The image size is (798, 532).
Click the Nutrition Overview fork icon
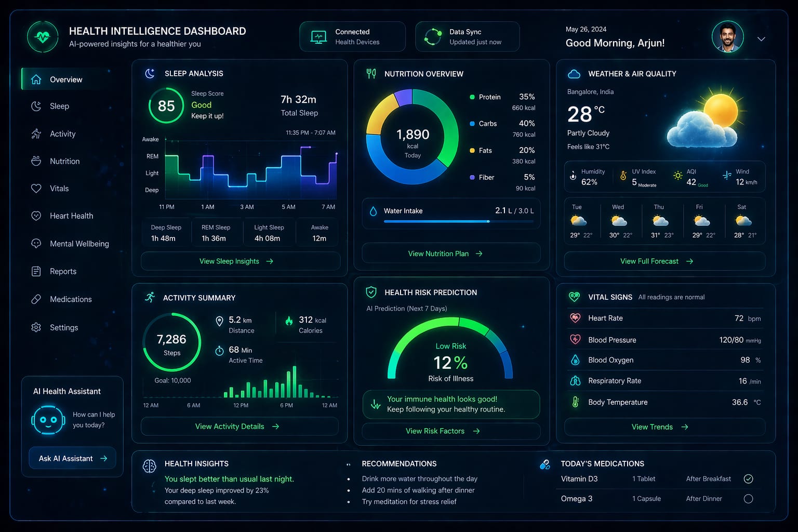(x=371, y=73)
